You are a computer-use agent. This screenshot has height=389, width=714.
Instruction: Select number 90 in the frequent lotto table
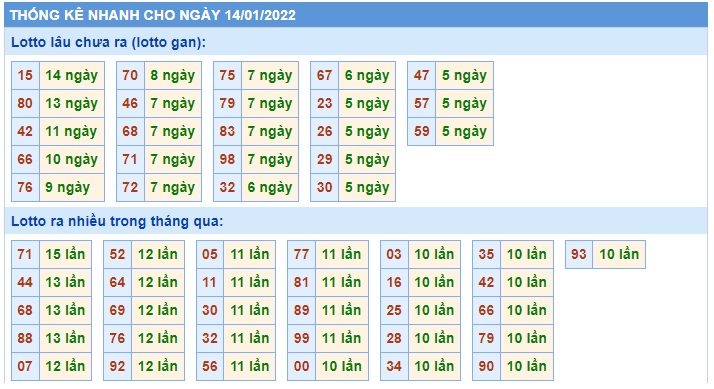pyautogui.click(x=486, y=366)
